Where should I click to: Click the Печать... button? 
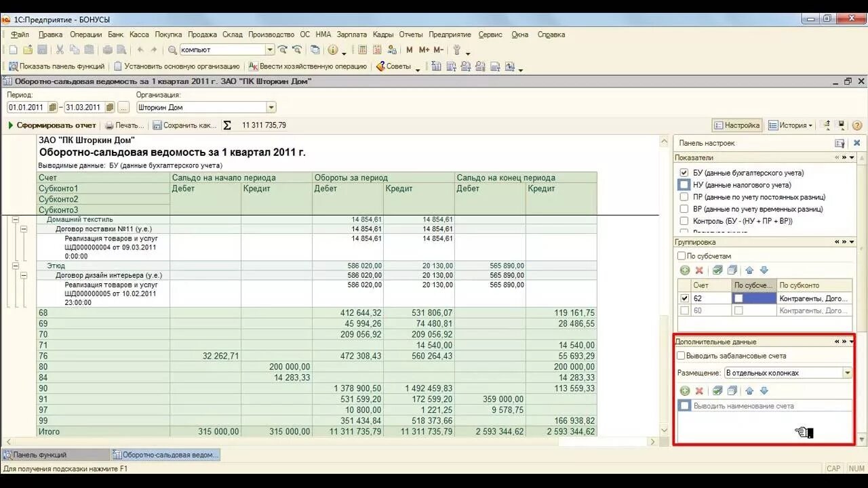[x=125, y=125]
